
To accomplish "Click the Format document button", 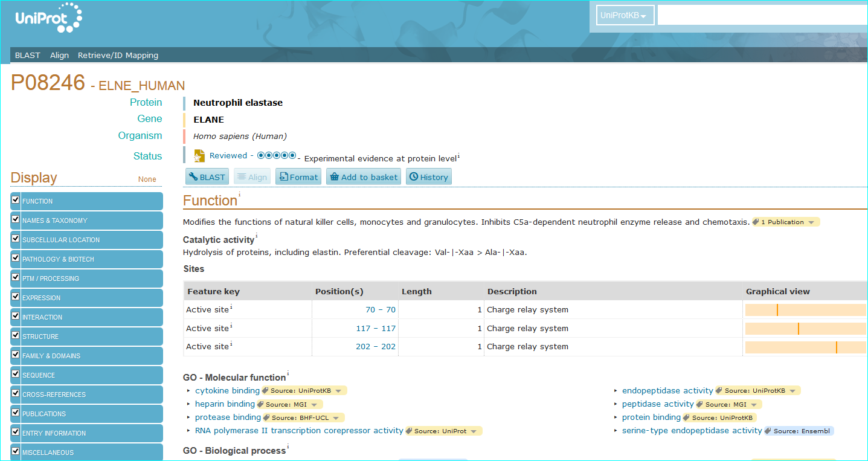I will (298, 177).
